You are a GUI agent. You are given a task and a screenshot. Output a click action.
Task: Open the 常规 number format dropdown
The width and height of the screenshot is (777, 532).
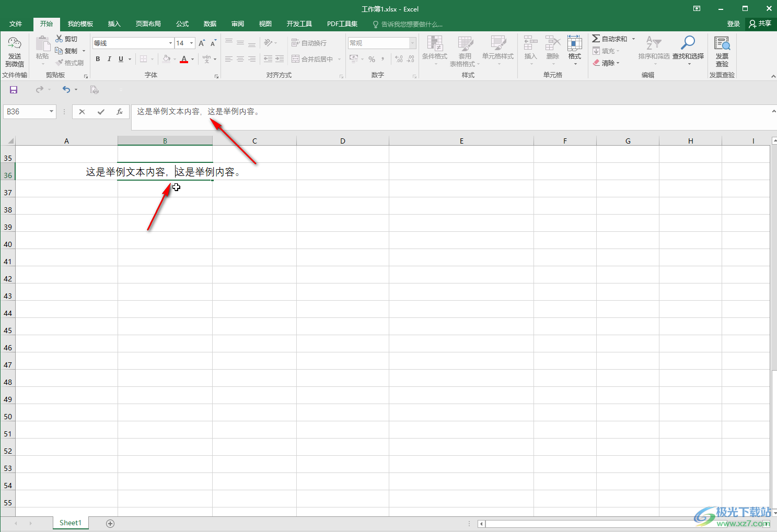pyautogui.click(x=412, y=43)
